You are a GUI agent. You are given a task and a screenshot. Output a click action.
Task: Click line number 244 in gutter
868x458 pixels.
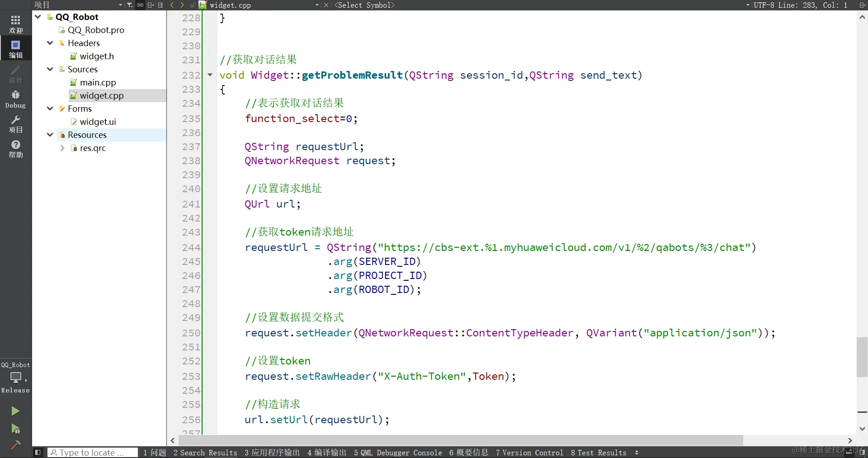point(191,248)
